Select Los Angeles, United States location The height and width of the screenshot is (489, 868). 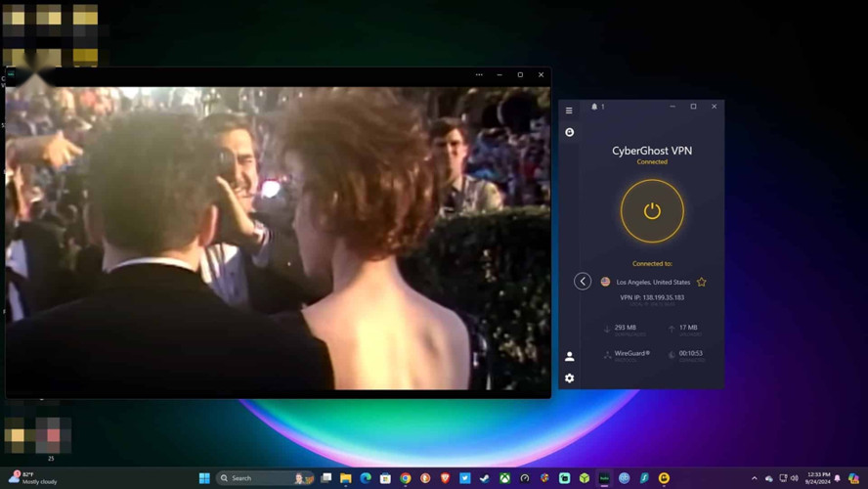tap(652, 282)
